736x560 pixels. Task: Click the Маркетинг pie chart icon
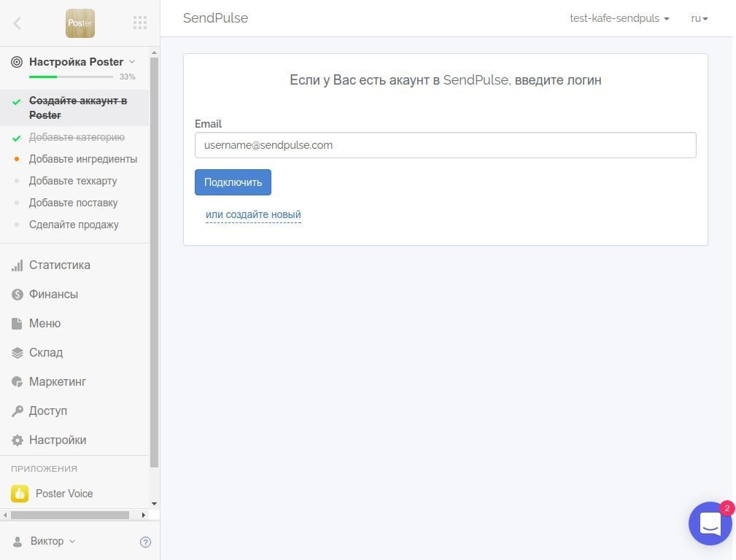[17, 382]
